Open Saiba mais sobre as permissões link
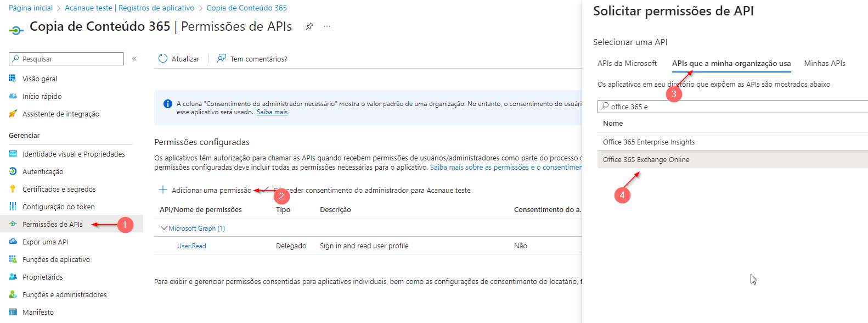Image resolution: width=868 pixels, height=323 pixels. 505,168
